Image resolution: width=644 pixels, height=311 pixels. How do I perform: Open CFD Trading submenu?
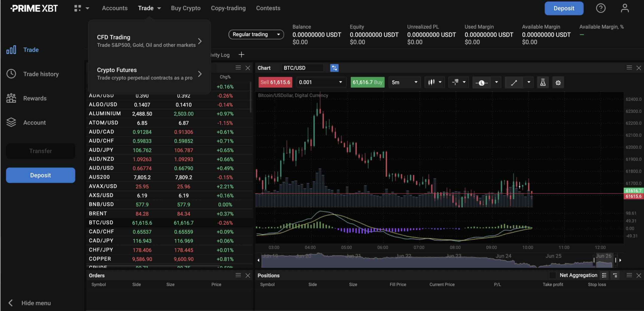click(x=149, y=41)
